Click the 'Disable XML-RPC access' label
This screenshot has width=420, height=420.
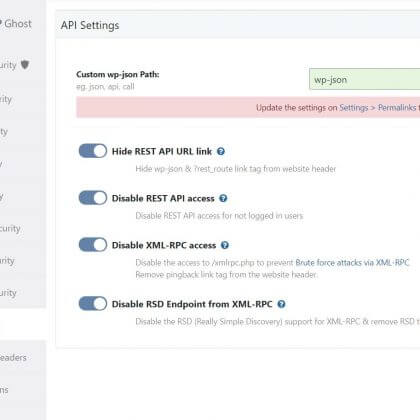click(x=164, y=245)
